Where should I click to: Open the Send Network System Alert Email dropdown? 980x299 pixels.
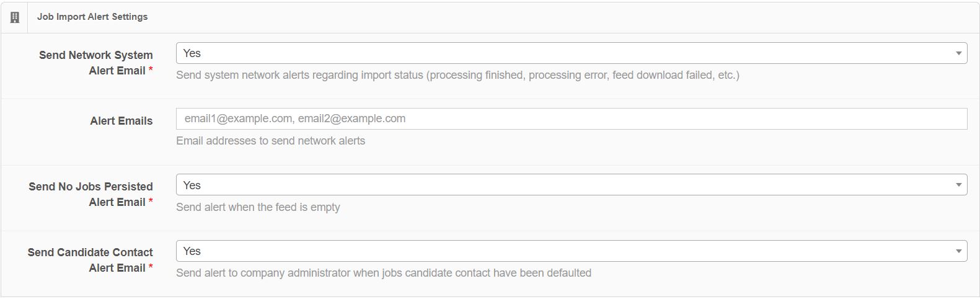coord(572,53)
